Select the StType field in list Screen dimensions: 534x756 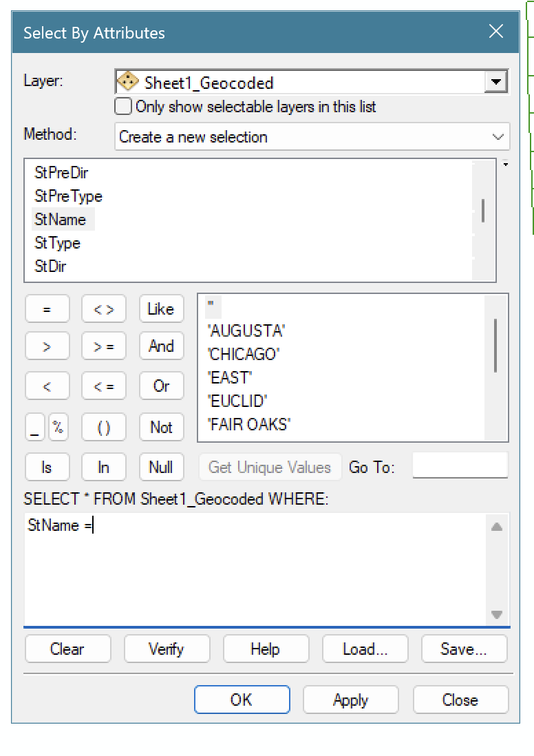(x=58, y=243)
